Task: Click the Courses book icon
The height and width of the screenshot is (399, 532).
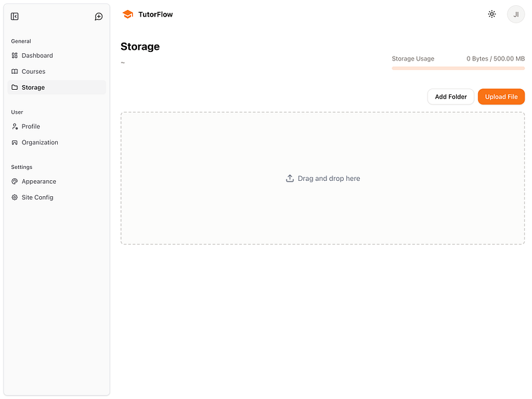Action: click(x=15, y=71)
